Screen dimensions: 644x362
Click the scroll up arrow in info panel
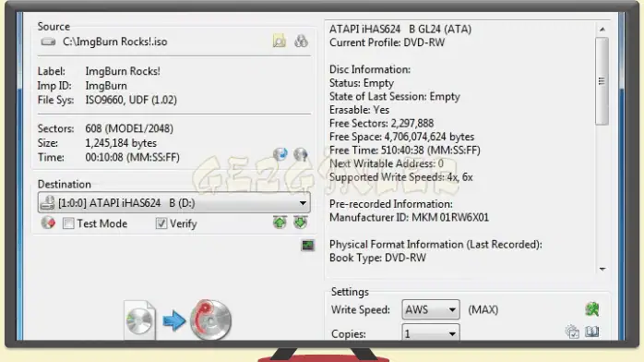[x=602, y=30]
